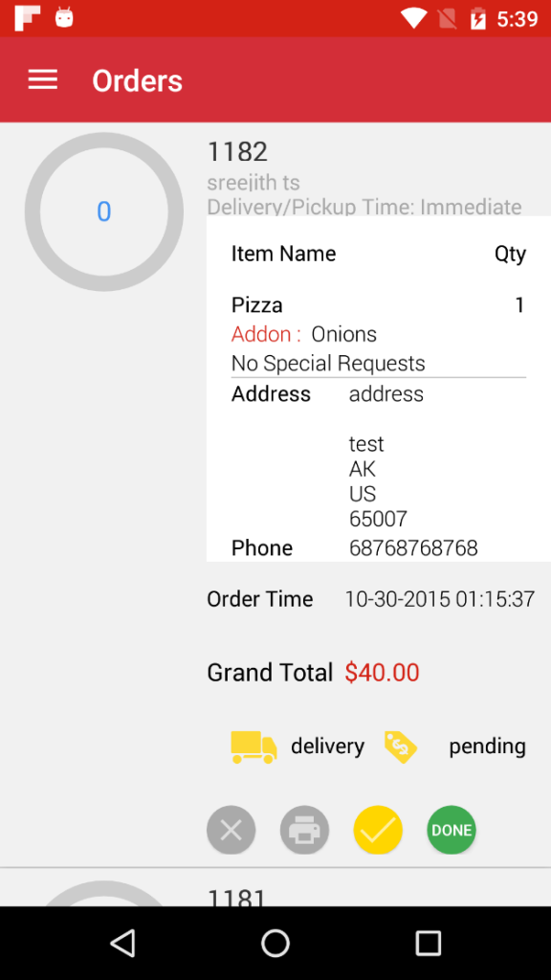Select the print order icon
The width and height of the screenshot is (551, 980).
click(x=304, y=830)
